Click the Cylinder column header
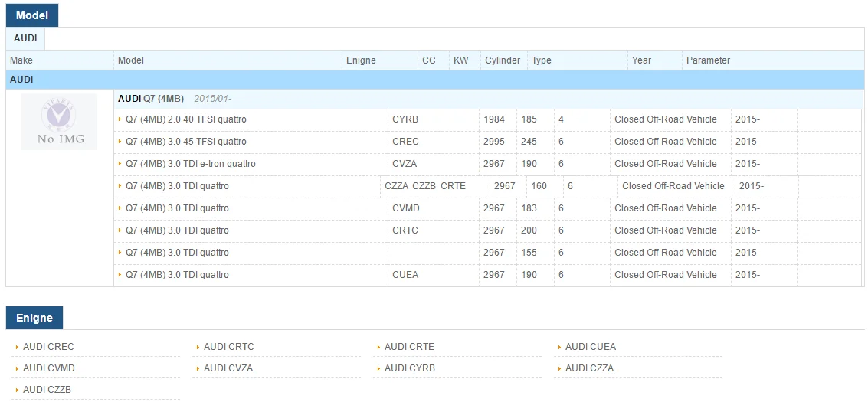Viewport: 868px width, 402px height. (x=504, y=60)
